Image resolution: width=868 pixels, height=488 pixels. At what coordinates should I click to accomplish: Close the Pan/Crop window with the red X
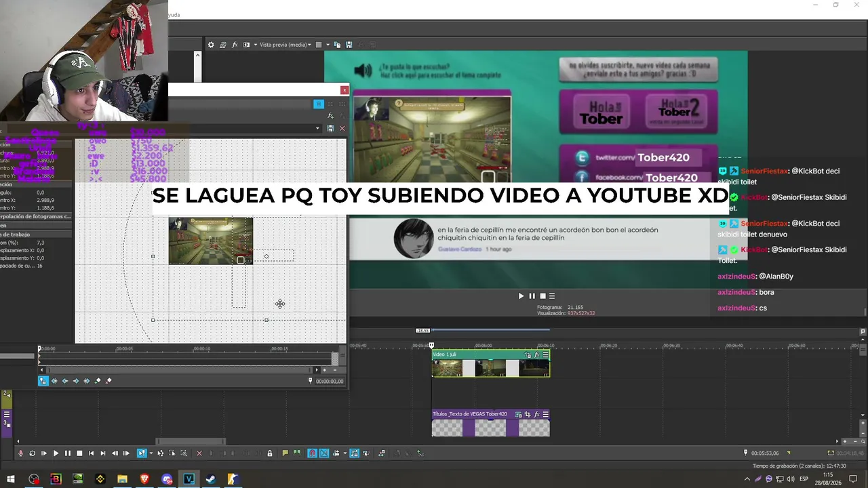[344, 90]
